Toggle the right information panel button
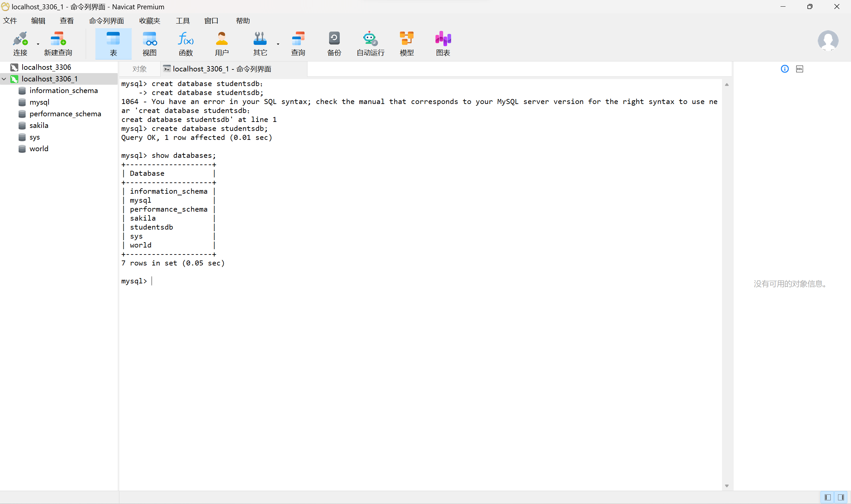 841,497
